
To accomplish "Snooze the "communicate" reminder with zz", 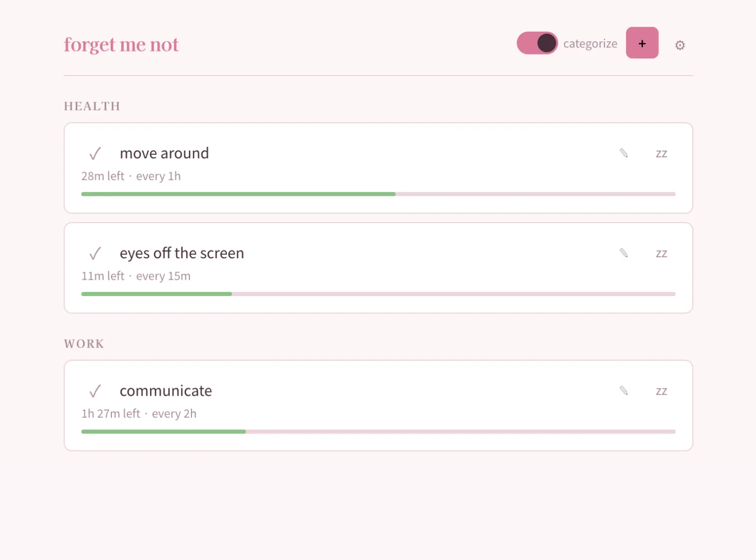I will tap(661, 391).
